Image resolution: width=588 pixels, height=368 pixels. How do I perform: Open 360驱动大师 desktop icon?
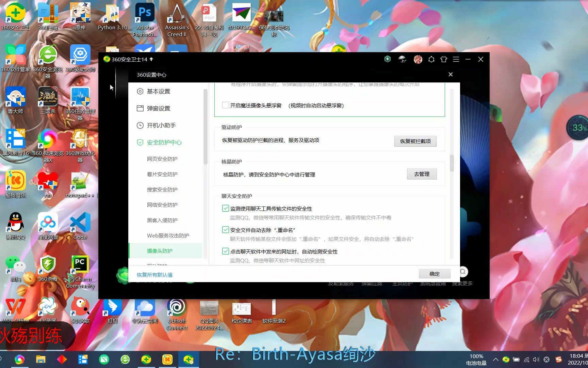click(80, 58)
